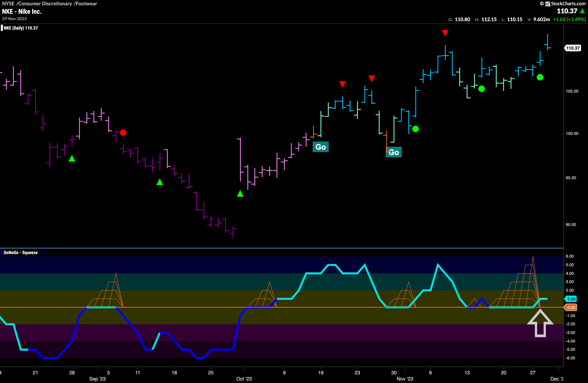Click the volume 9.602m value
The width and height of the screenshot is (588, 383).
tap(542, 19)
